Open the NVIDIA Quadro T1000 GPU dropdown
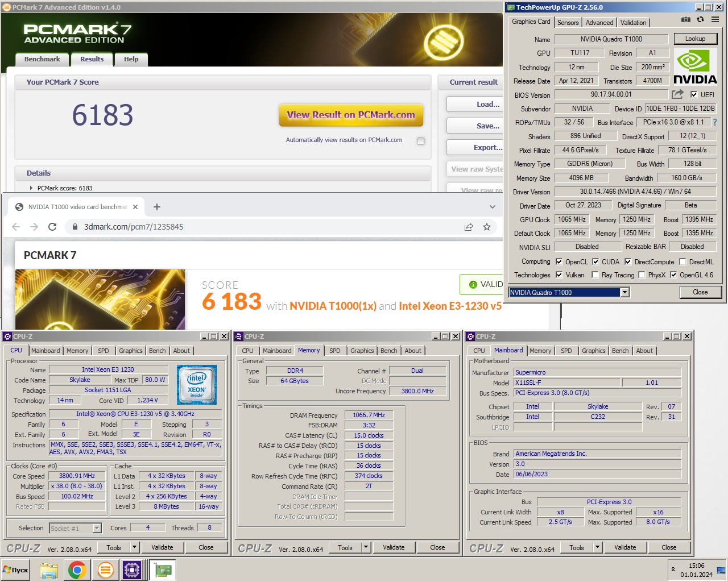This screenshot has width=728, height=582. [x=624, y=292]
